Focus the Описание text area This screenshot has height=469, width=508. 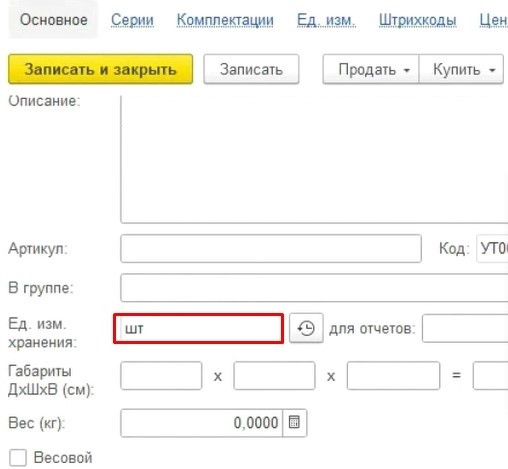[x=314, y=159]
